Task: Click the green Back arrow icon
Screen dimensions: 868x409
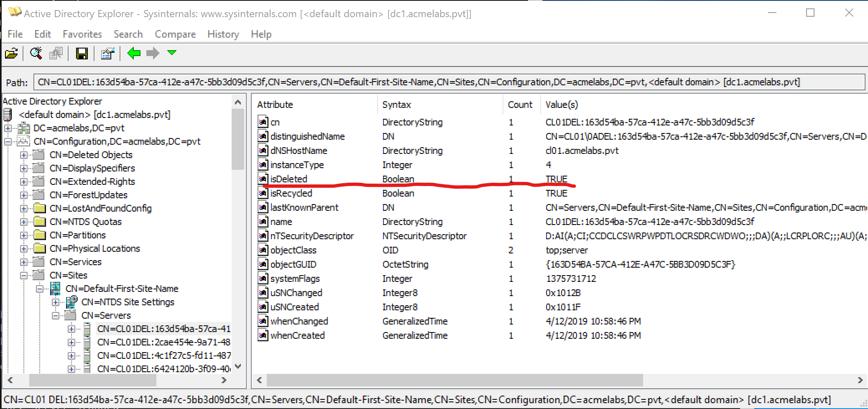Action: point(134,54)
